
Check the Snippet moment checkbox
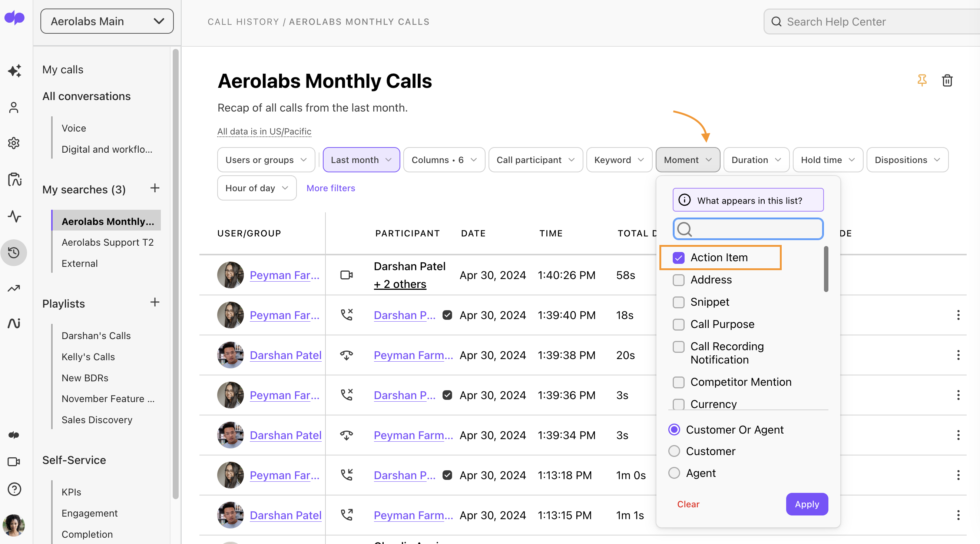(x=678, y=302)
